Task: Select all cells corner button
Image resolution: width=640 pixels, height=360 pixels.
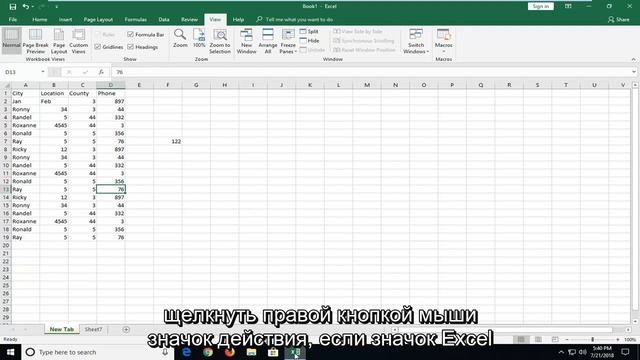Action: pyautogui.click(x=6, y=85)
